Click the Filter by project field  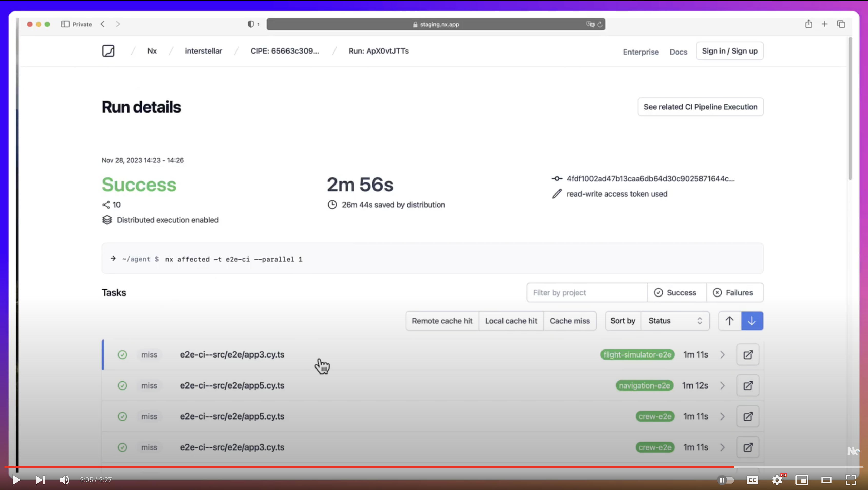pyautogui.click(x=587, y=293)
